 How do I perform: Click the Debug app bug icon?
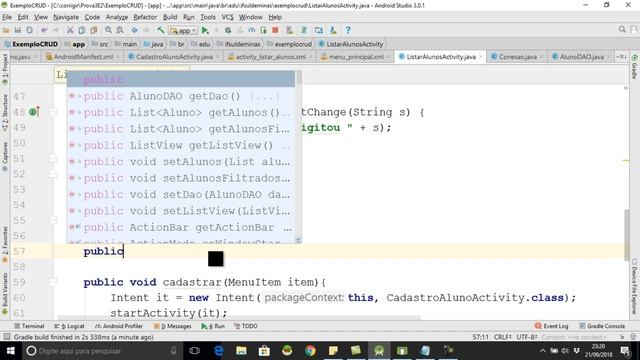pyautogui.click(x=228, y=30)
